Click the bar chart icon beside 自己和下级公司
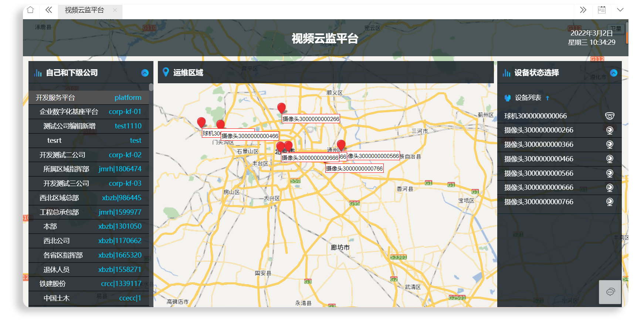Viewport: 644px width, 333px height. tap(38, 73)
